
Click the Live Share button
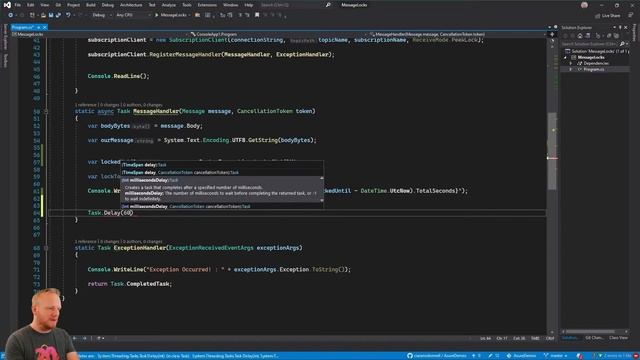tap(607, 16)
